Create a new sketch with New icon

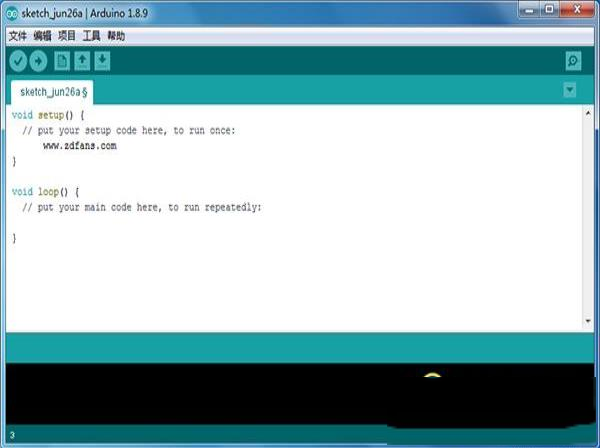click(62, 61)
